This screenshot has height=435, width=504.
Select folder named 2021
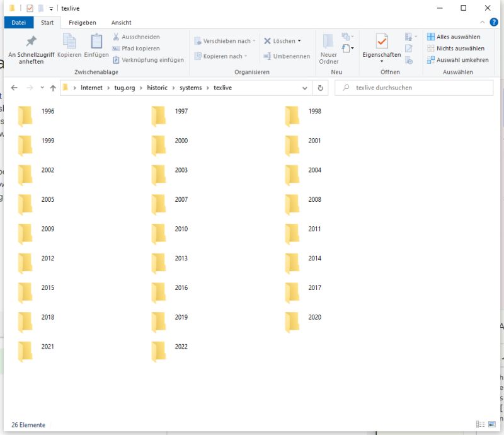tap(37, 351)
